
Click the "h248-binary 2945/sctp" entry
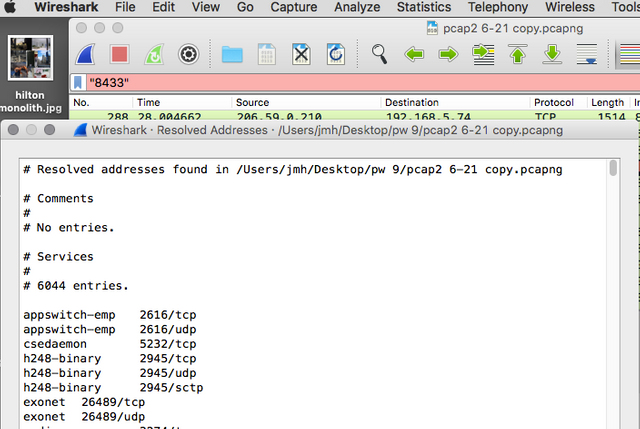tap(113, 388)
